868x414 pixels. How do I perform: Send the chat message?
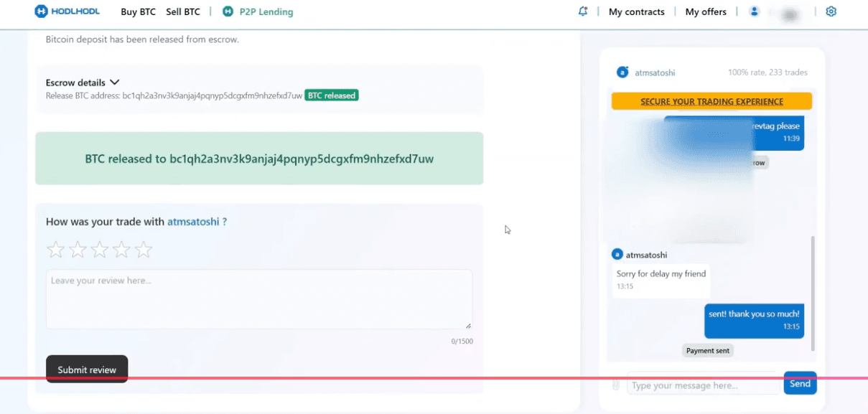click(x=800, y=383)
